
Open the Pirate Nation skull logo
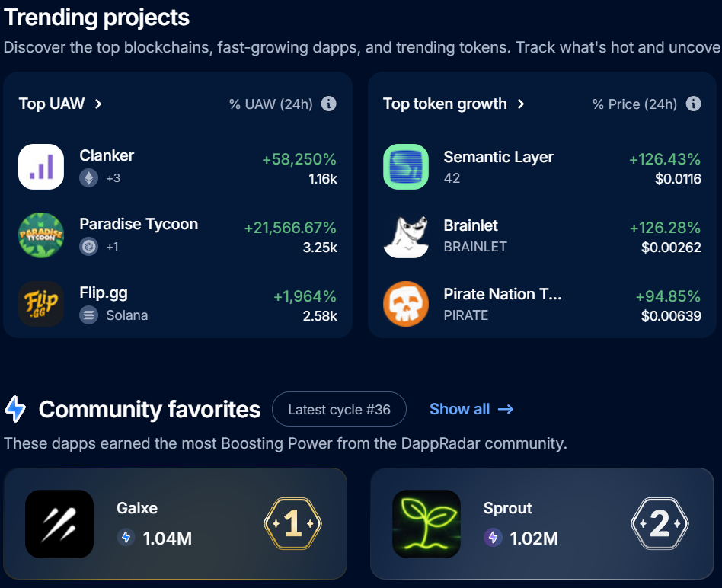[x=406, y=304]
